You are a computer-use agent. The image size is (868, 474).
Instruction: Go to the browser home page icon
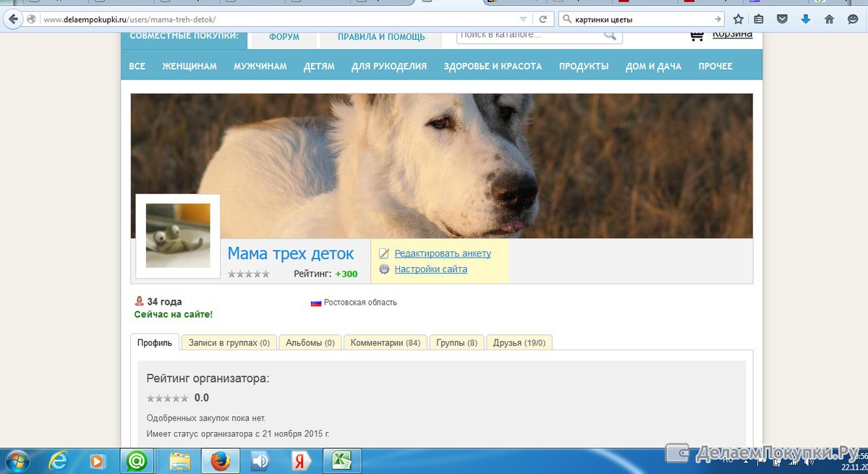pos(829,20)
